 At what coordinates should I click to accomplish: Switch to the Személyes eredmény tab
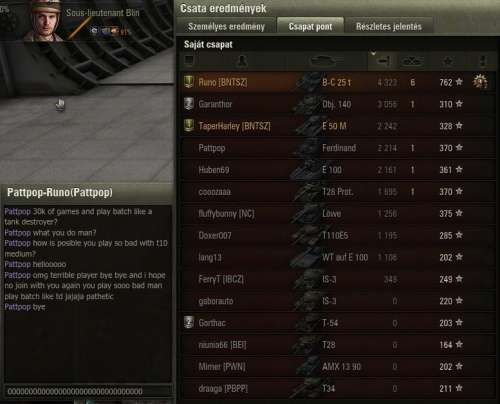tap(226, 27)
